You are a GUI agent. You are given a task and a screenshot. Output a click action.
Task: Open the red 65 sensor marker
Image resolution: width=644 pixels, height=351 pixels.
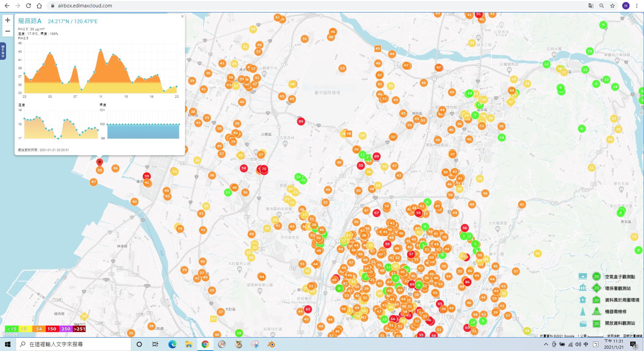coord(308,309)
